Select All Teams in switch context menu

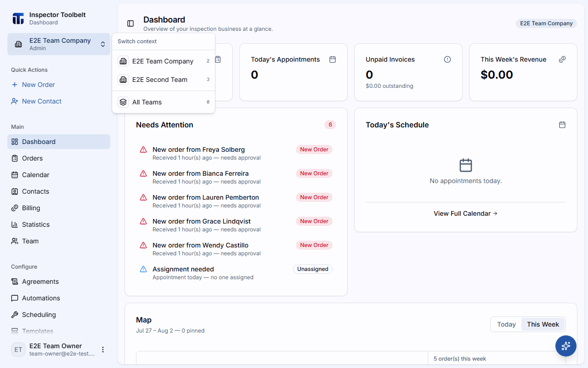[164, 102]
